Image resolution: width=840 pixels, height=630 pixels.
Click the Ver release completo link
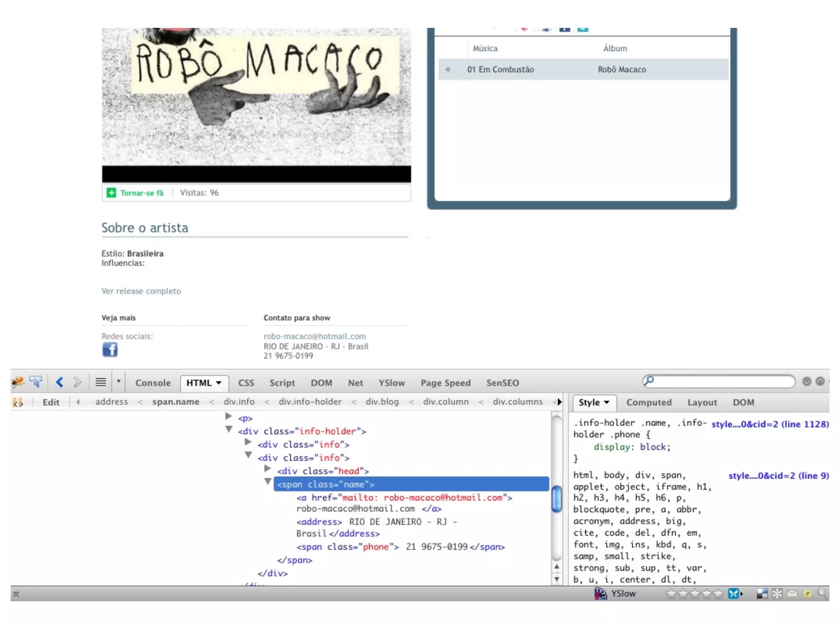point(141,291)
